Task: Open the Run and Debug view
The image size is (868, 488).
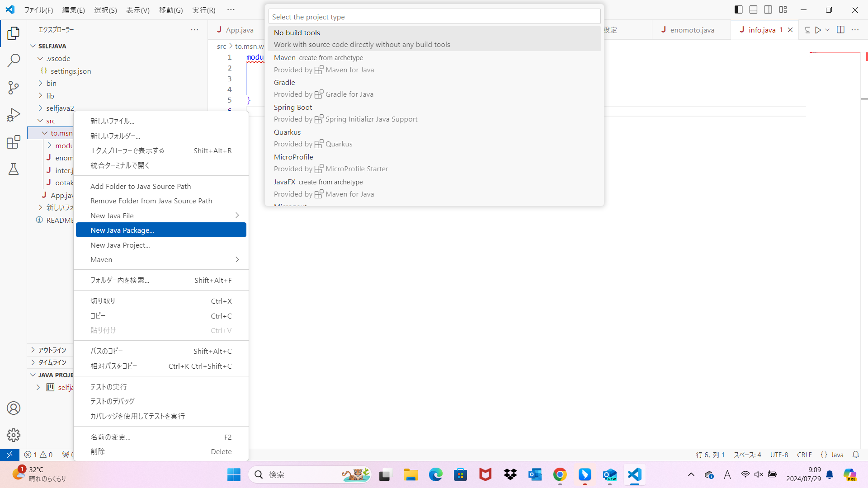Action: coord(14,115)
